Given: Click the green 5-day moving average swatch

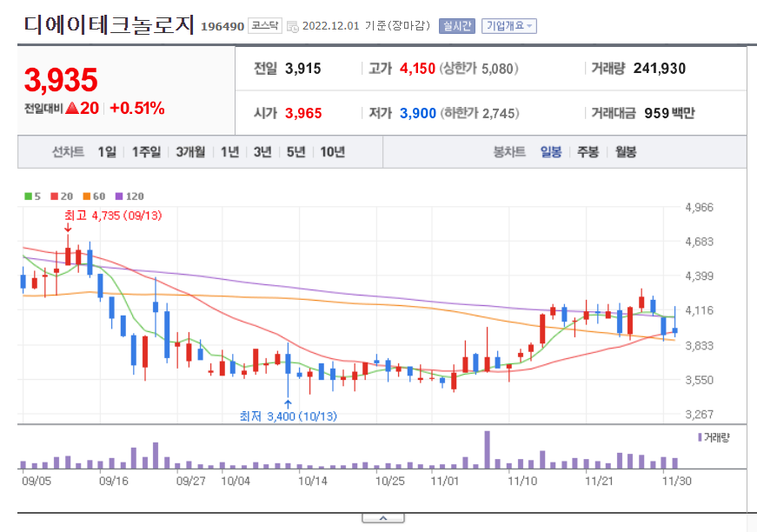Looking at the screenshot, I should 28,196.
